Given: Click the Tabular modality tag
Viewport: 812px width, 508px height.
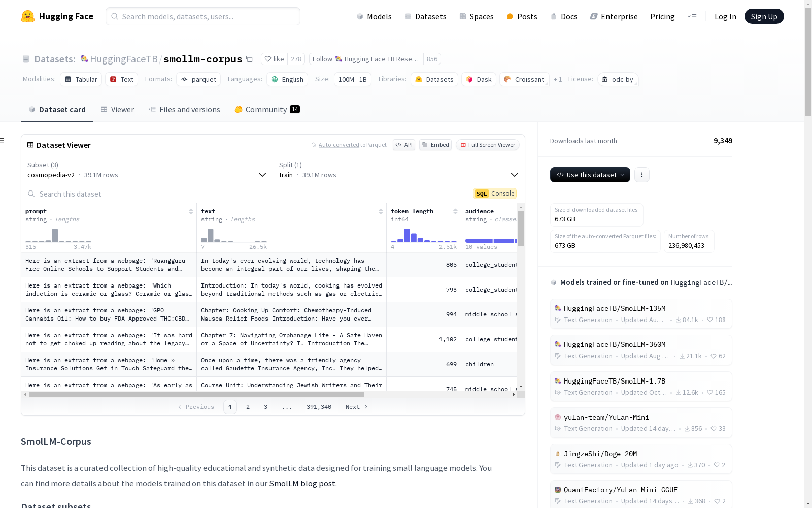Looking at the screenshot, I should [81, 79].
